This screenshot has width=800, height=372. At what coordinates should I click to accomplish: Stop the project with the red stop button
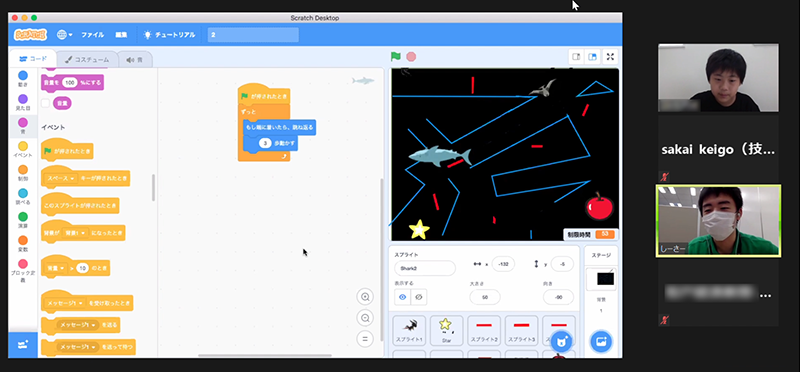tap(411, 57)
